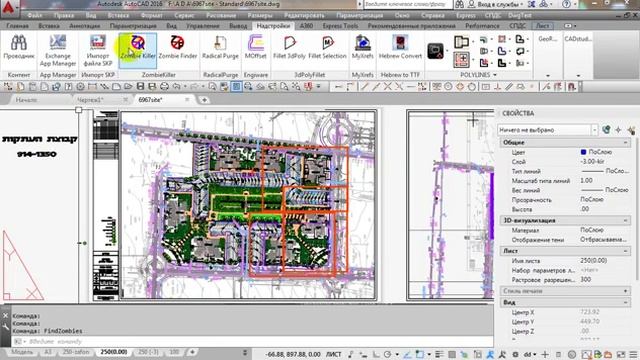Viewport: 640px width, 360px height.
Task: Click the Вес линий ПоСлою line sample
Action: pos(592,190)
